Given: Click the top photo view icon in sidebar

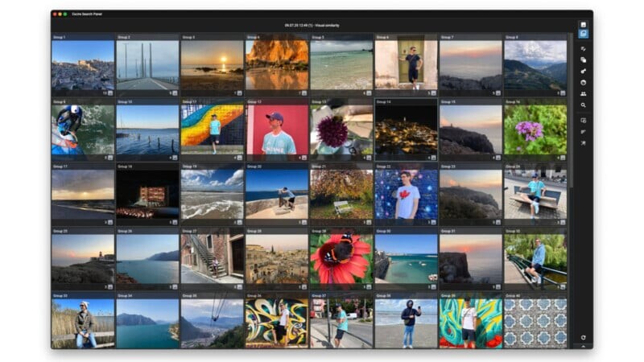Looking at the screenshot, I should point(583,25).
